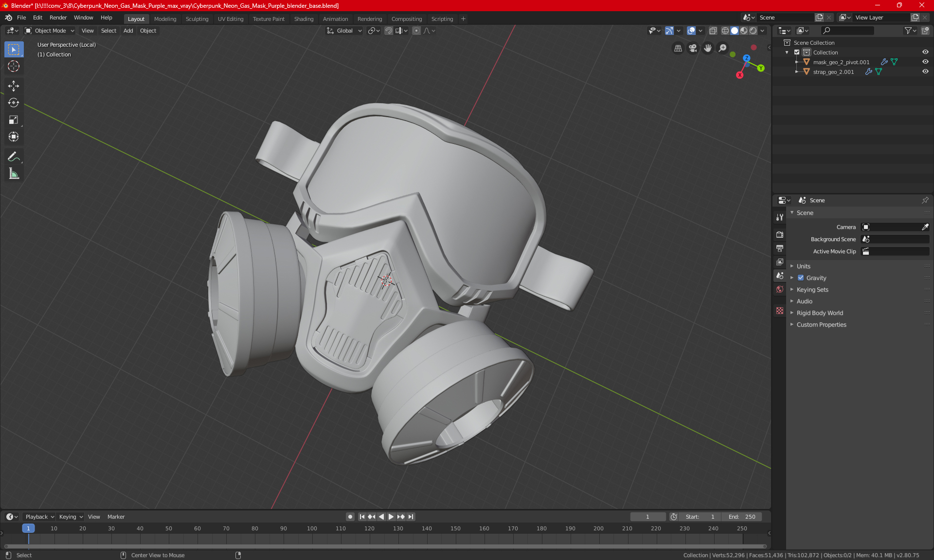The height and width of the screenshot is (560, 934).
Task: Open the Render menu
Action: point(58,17)
